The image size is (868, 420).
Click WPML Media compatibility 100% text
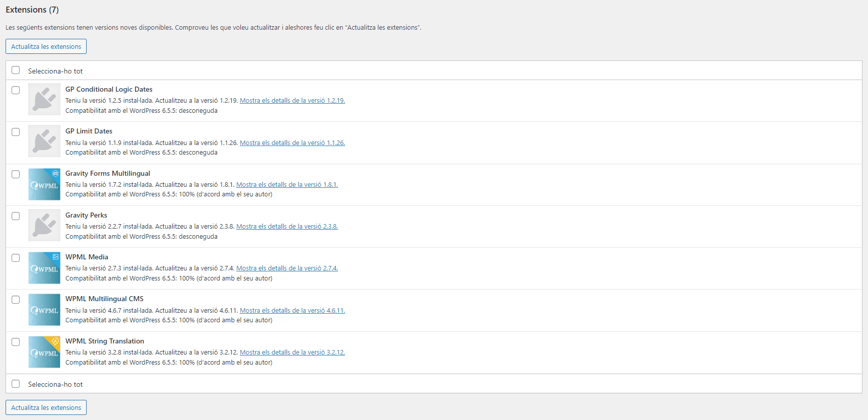tap(169, 278)
